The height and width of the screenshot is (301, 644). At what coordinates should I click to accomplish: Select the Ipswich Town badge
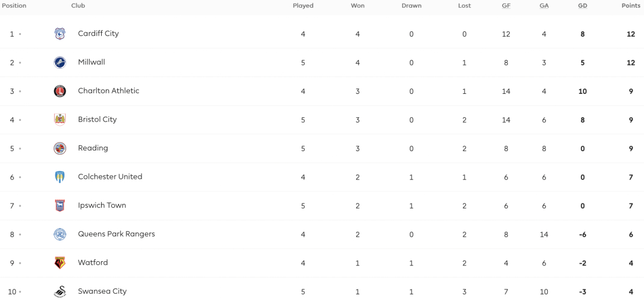60,205
